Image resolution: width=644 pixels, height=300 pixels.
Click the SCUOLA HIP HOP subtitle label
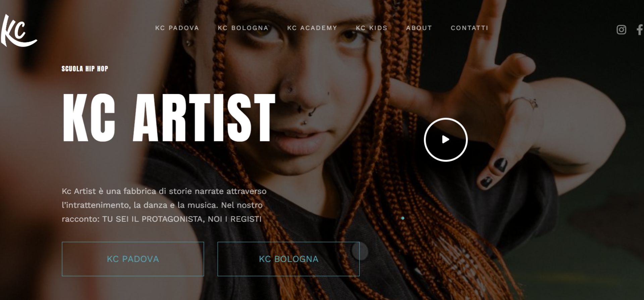pos(85,69)
